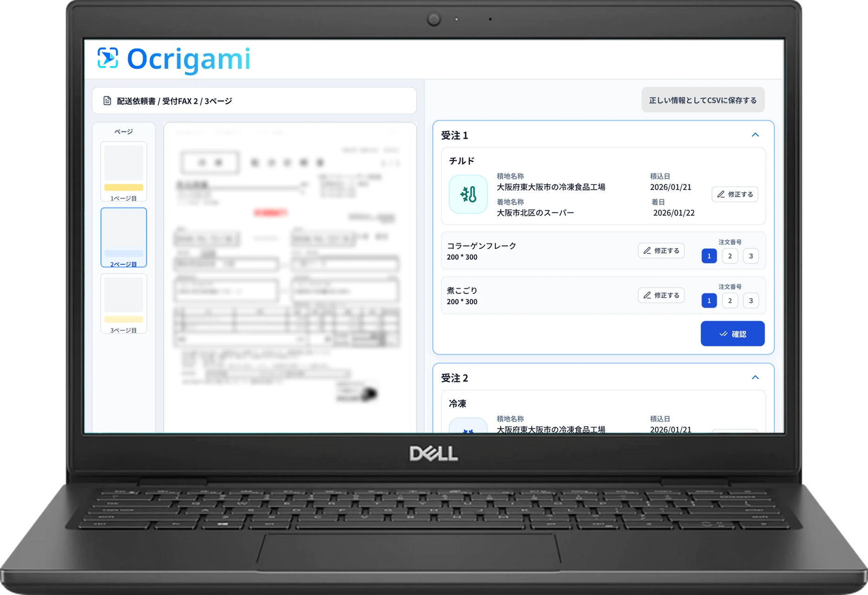Click the コラーゲンフレーク item name
Image resolution: width=868 pixels, height=595 pixels.
(x=481, y=246)
